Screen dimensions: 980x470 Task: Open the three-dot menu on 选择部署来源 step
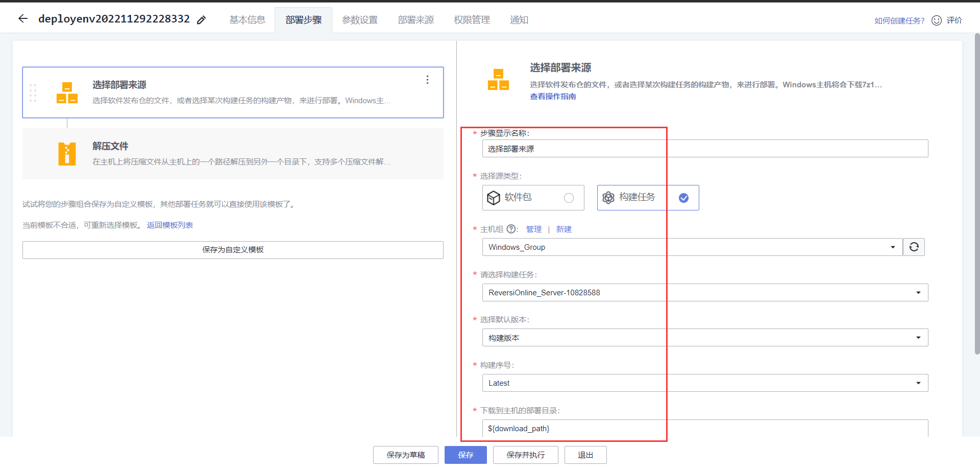coord(427,80)
